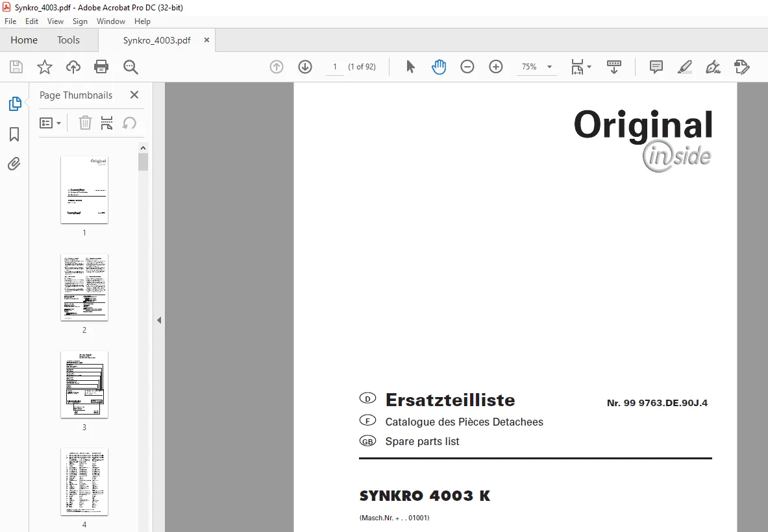This screenshot has height=532, width=768.
Task: Go to next page arrow
Action: [x=305, y=67]
